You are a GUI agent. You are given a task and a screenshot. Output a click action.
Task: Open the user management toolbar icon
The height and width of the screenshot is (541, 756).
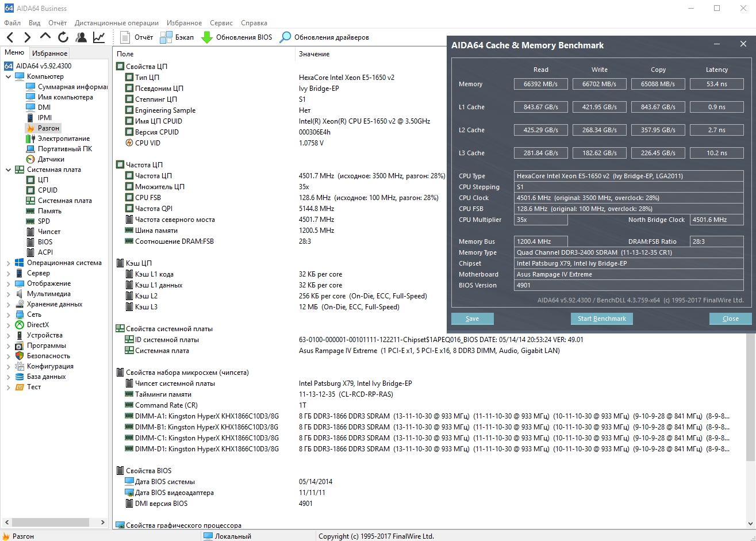click(81, 37)
